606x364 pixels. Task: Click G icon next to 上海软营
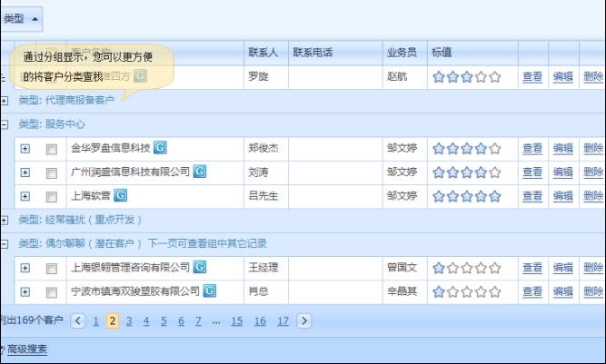coord(121,195)
